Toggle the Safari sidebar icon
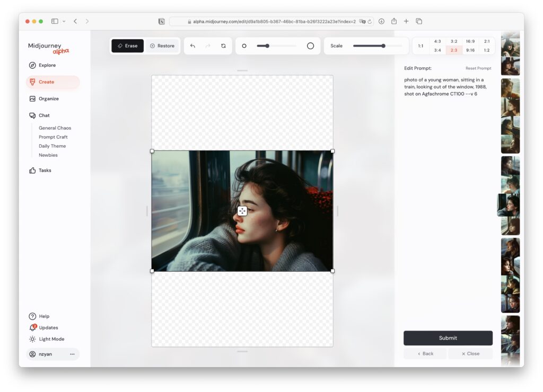This screenshot has width=543, height=392. coord(55,21)
